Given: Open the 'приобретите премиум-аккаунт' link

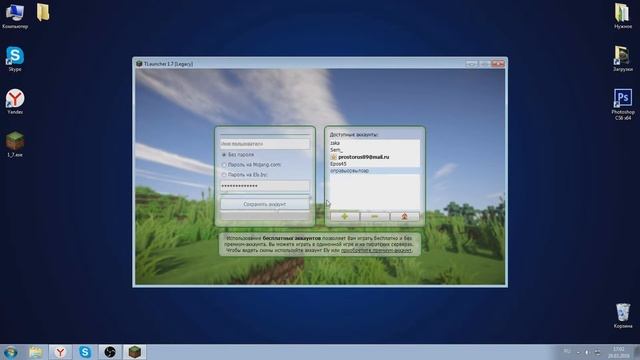Looking at the screenshot, I should [376, 250].
